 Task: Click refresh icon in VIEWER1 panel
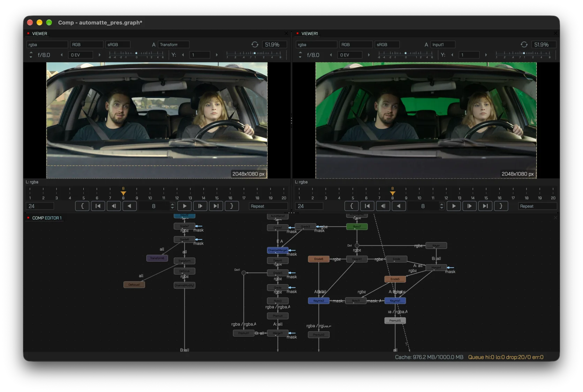524,45
